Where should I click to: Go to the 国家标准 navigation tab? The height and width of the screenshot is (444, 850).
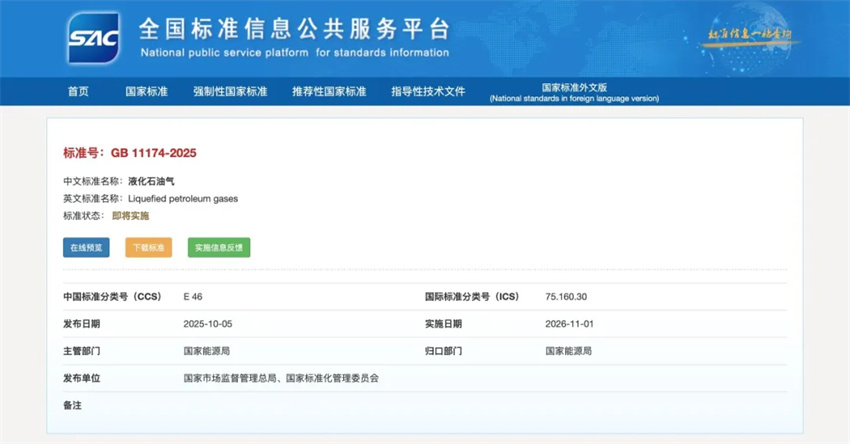(146, 91)
